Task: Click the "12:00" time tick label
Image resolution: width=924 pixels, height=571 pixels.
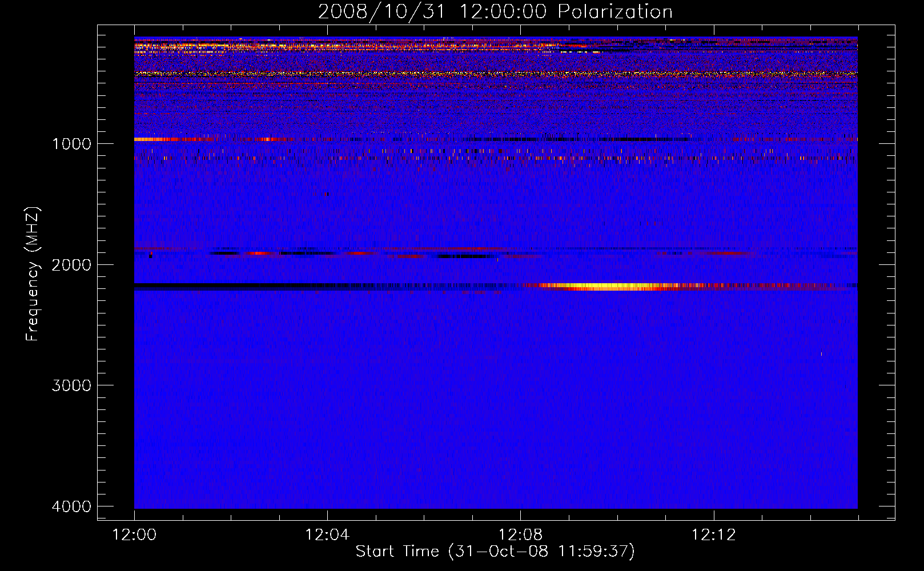Action: coord(134,534)
